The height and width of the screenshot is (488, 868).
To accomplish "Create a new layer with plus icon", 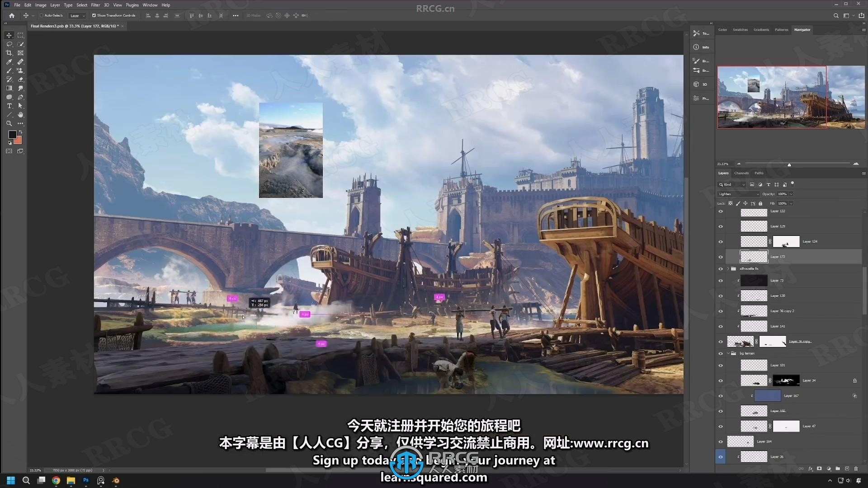I will (x=847, y=469).
